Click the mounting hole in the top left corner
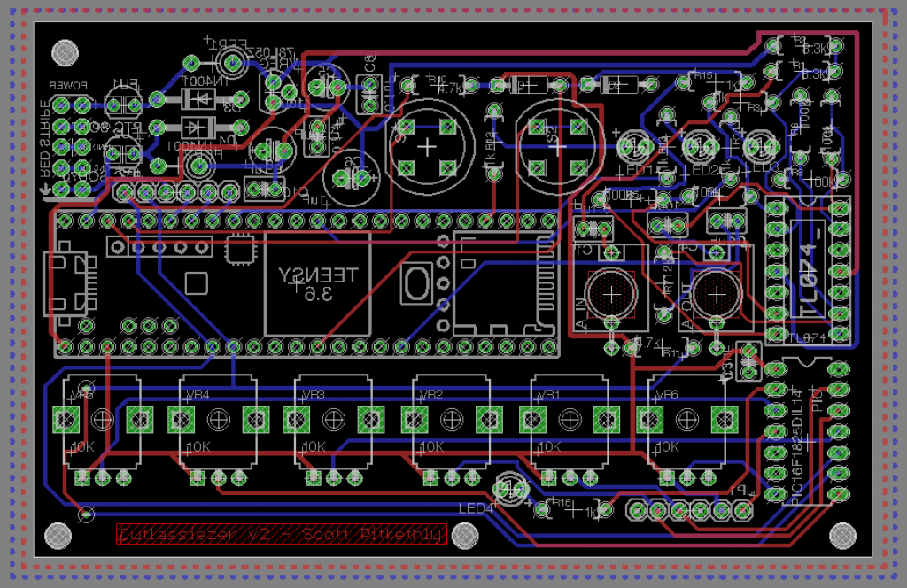The image size is (907, 588). (x=63, y=52)
